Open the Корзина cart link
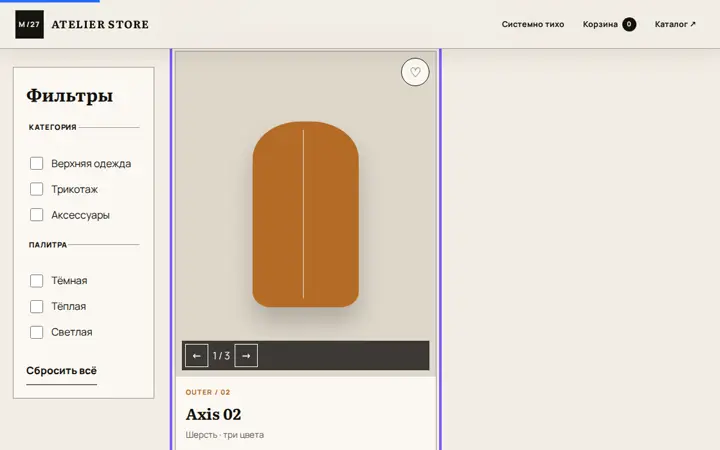Viewport: 720px width, 450px height. (x=600, y=24)
